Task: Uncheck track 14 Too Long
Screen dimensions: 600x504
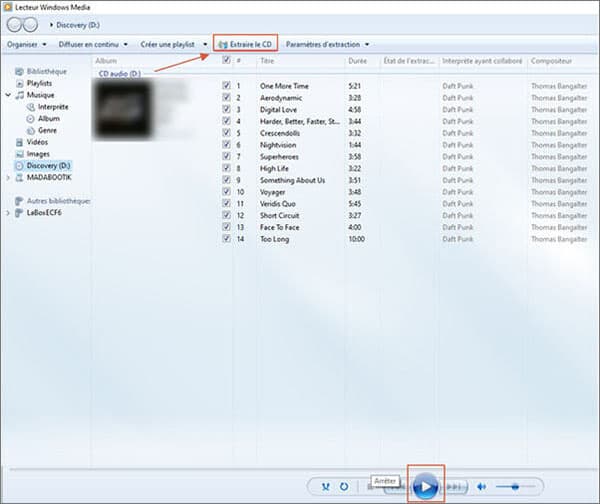Action: tap(227, 238)
